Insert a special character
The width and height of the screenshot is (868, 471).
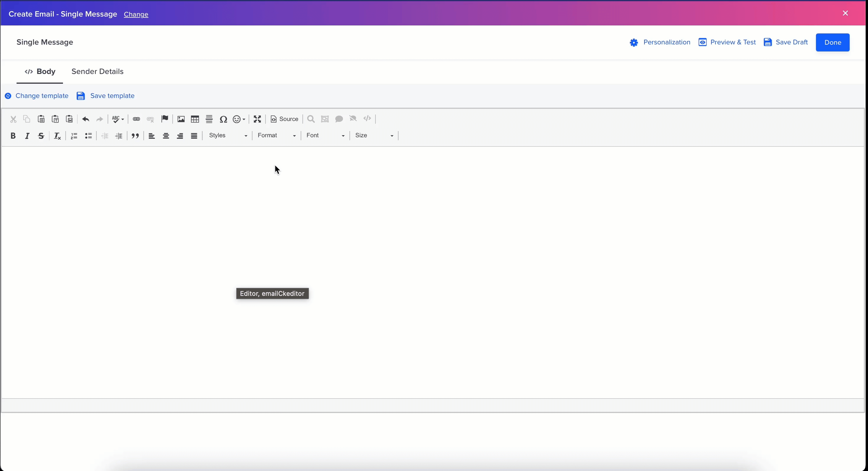[x=224, y=119]
